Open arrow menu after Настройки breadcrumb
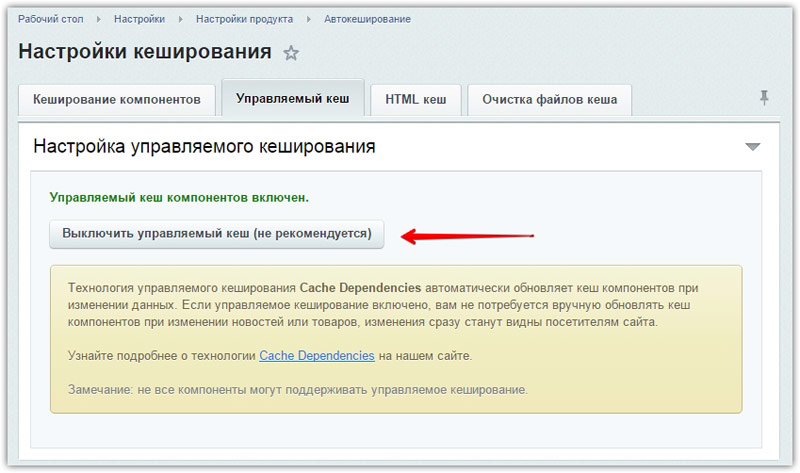Image resolution: width=800 pixels, height=473 pixels. [x=181, y=19]
